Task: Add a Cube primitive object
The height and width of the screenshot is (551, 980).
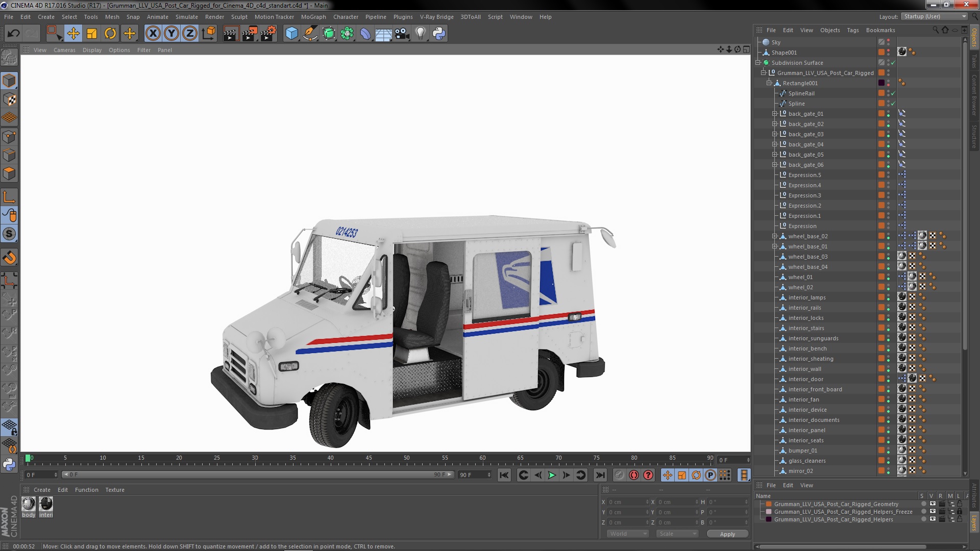Action: pos(291,34)
